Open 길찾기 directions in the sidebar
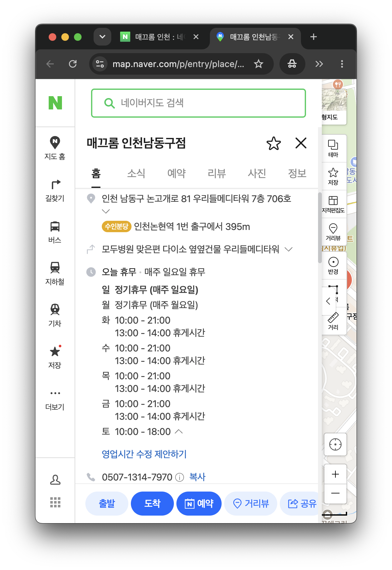Viewport: 392px width, 570px height. [55, 190]
